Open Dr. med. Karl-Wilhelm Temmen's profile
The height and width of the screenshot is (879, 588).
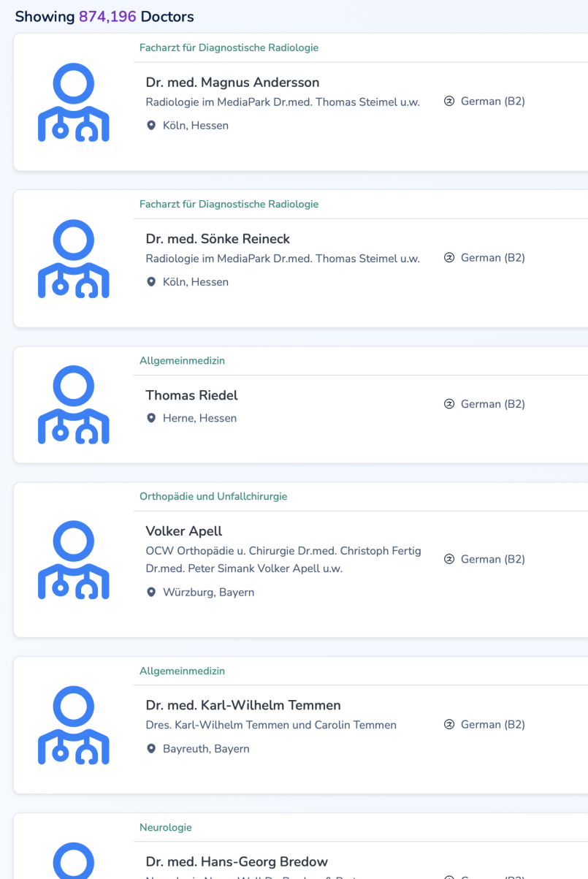[x=243, y=705]
